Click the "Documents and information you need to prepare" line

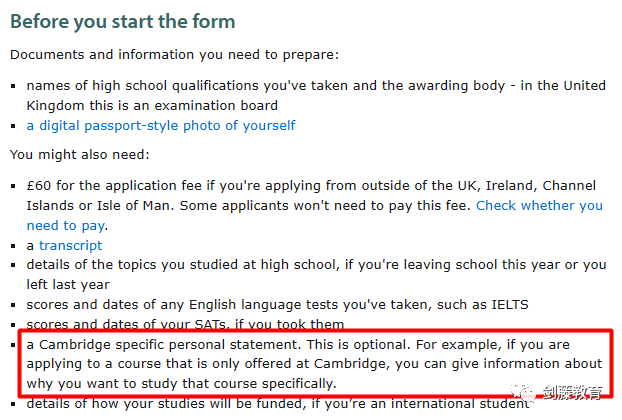(175, 55)
